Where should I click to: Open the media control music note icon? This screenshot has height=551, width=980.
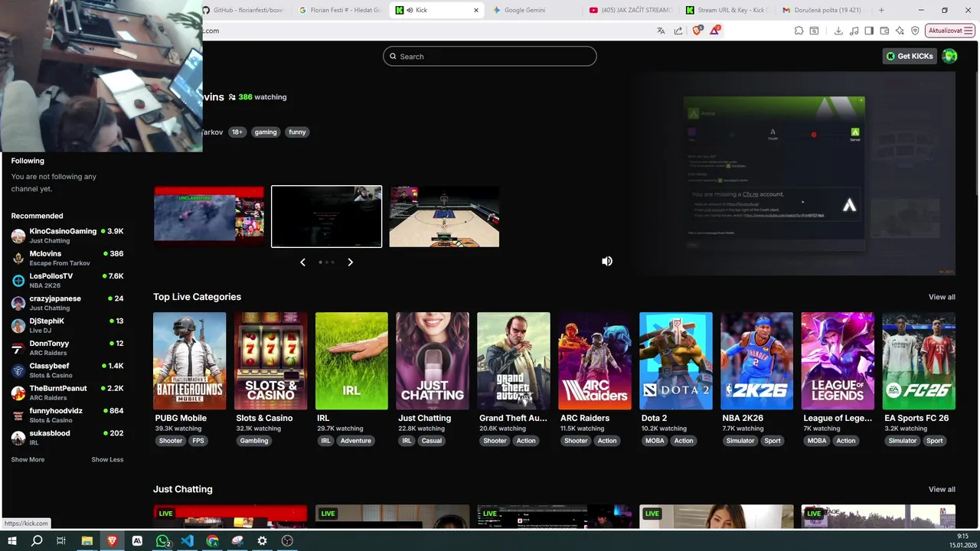coord(854,31)
